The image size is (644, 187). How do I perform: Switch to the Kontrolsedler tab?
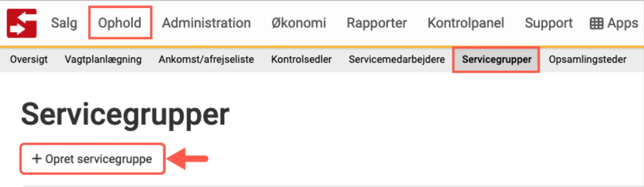coord(301,59)
